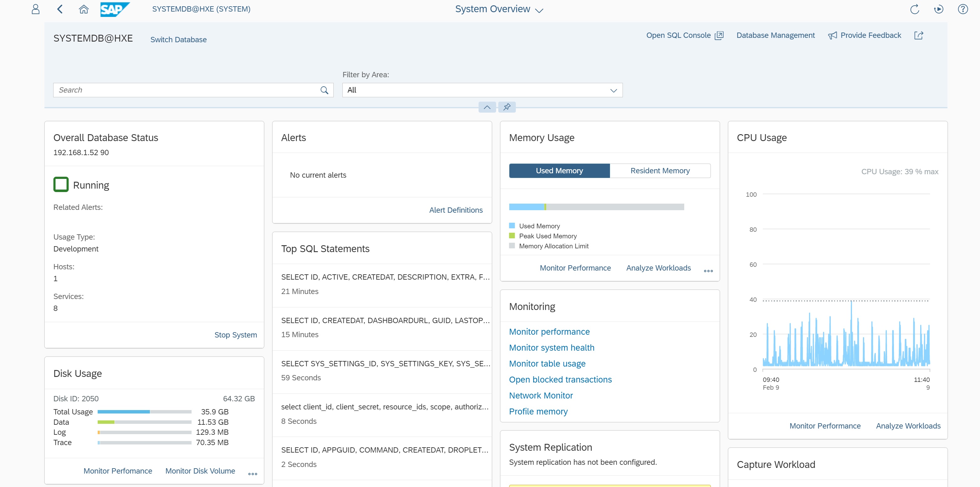Open Database Management in the header
This screenshot has width=980, height=487.
(x=775, y=35)
